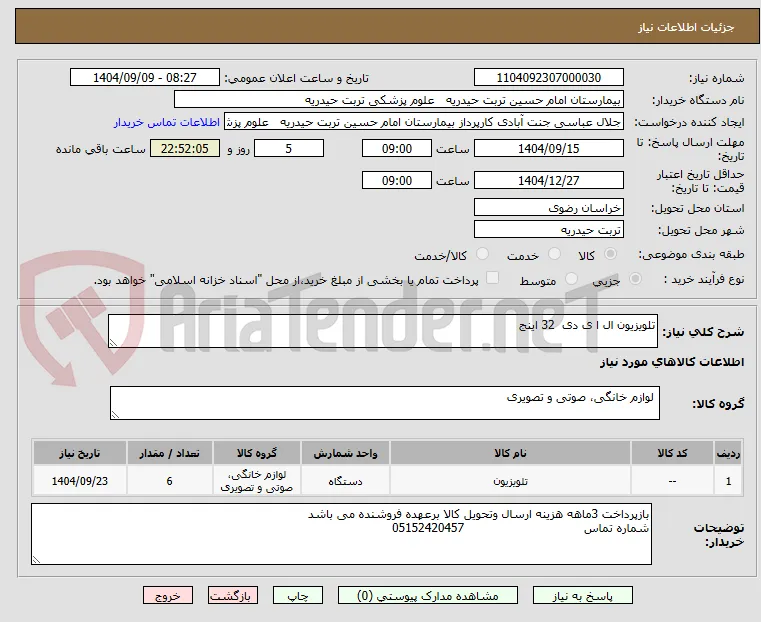Click the validity date field 1404/12/27

pos(548,180)
